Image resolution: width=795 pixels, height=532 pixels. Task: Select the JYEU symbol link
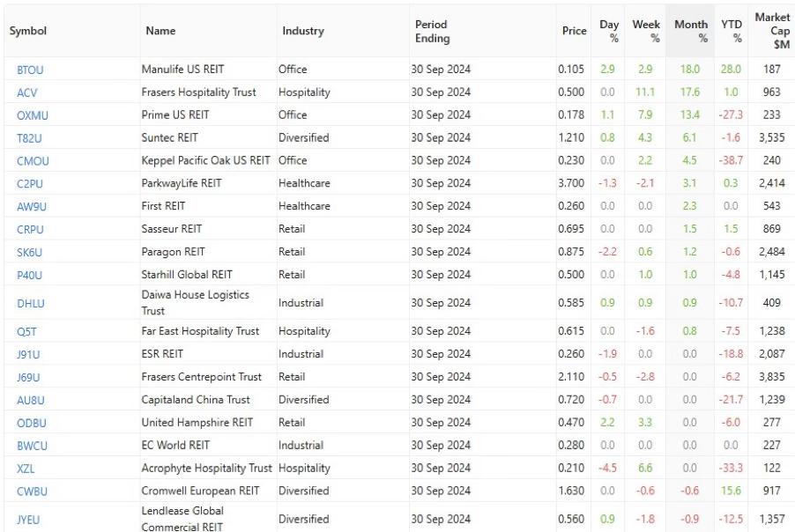pos(28,520)
